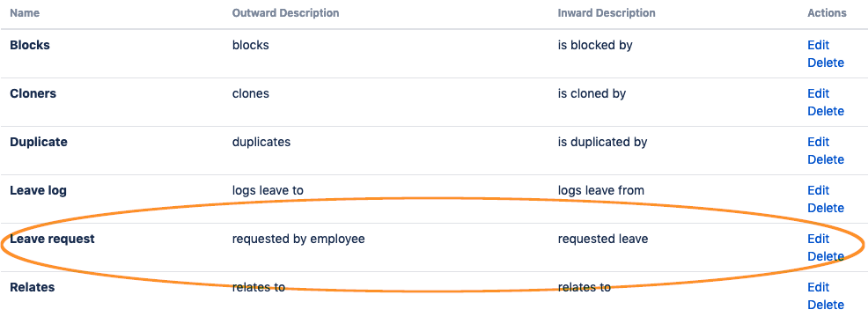Delete the Leave log link type
Image resolution: width=868 pixels, height=317 pixels.
(826, 208)
